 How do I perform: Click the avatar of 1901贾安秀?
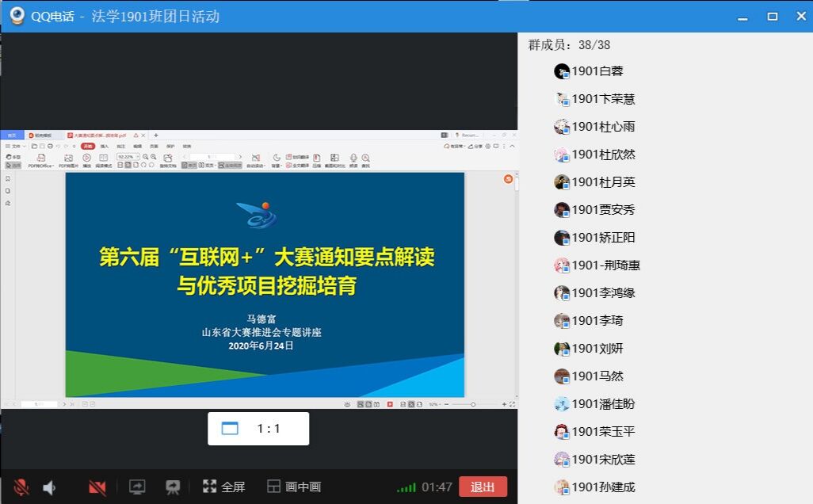tap(562, 210)
